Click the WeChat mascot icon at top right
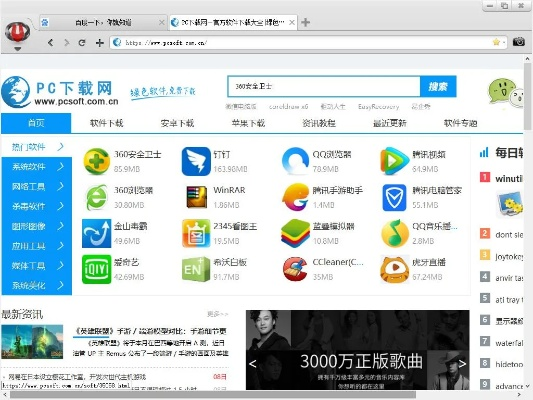Image resolution: width=533 pixels, height=400 pixels. coord(505,92)
